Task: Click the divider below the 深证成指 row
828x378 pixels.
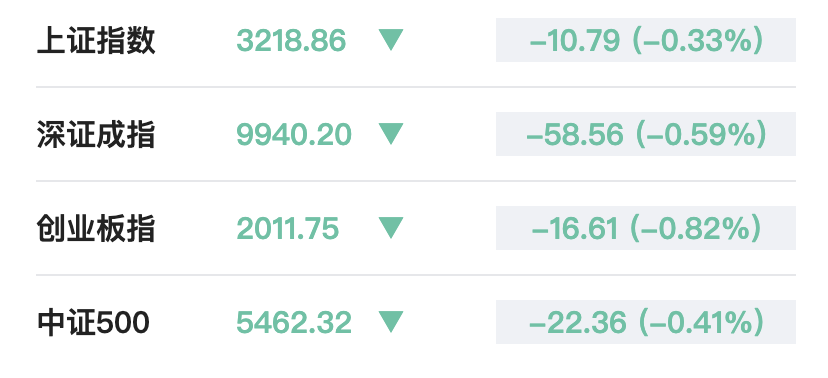Action: click(x=416, y=181)
